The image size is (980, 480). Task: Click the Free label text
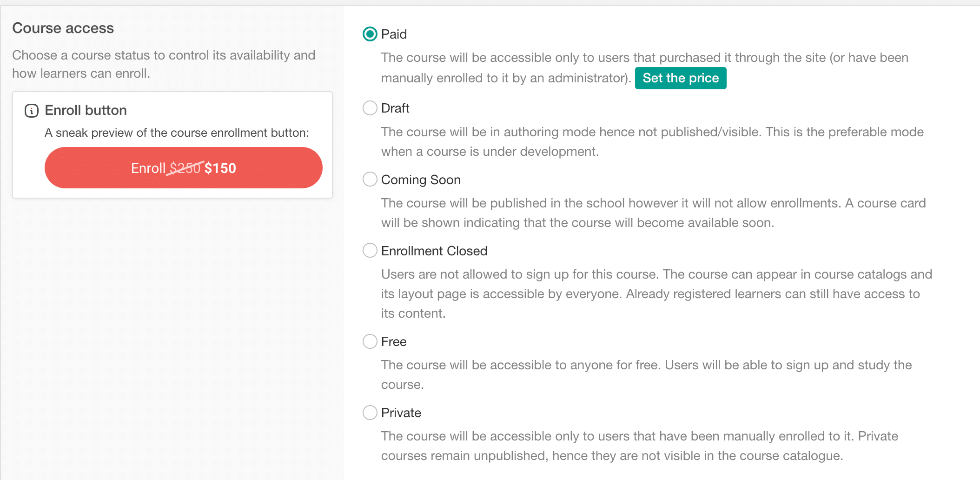pos(393,341)
